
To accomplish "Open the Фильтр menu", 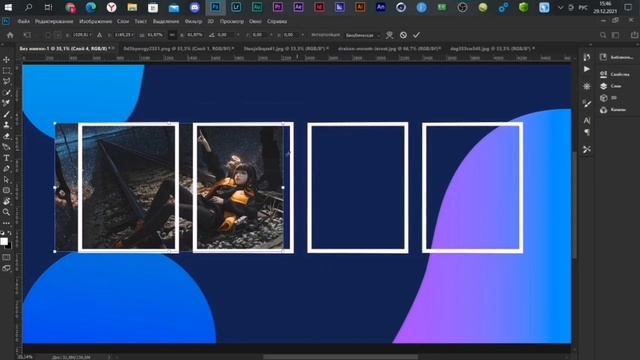I will (x=193, y=21).
